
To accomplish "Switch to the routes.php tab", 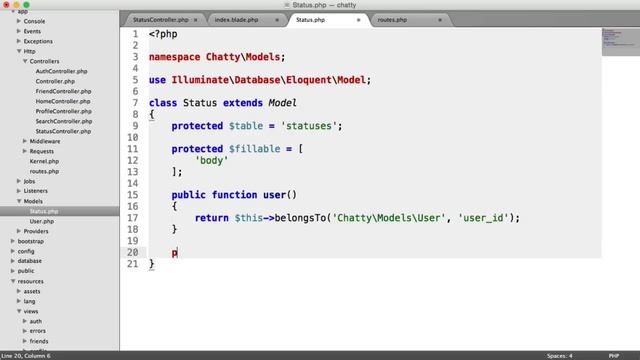I will click(392, 20).
